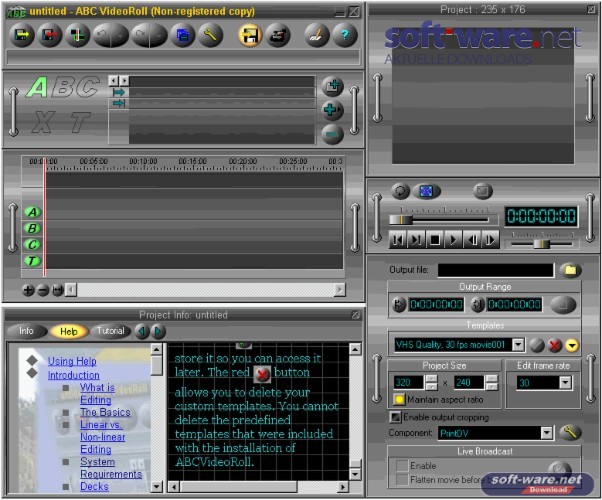Click the blue copy windows toolbar icon
Viewport: 602px width, 500px height.
(183, 35)
